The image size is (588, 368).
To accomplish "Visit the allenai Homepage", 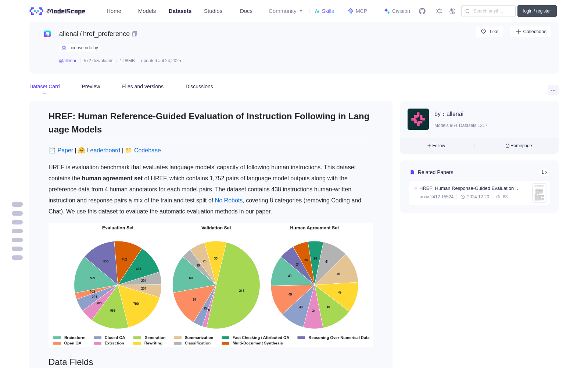I will tap(519, 146).
